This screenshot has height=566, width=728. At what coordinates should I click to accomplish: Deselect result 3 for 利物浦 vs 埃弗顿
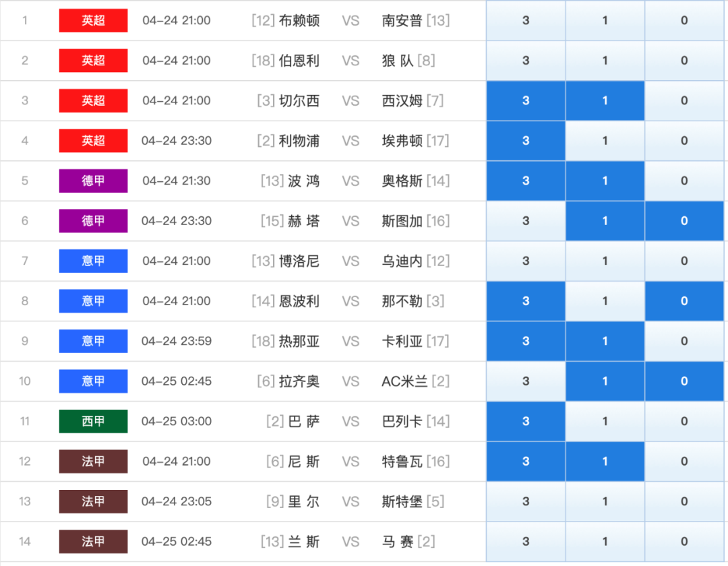[x=526, y=141]
